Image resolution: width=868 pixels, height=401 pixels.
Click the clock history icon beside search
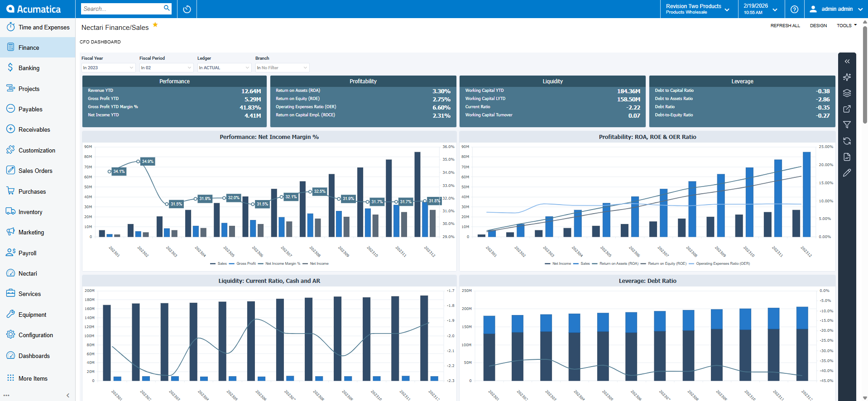[x=187, y=9]
